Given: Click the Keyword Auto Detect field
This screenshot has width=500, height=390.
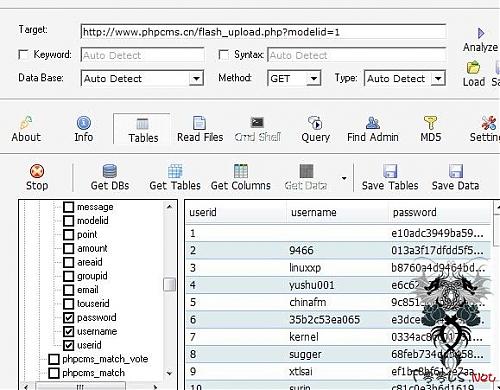Looking at the screenshot, I should coord(143,55).
